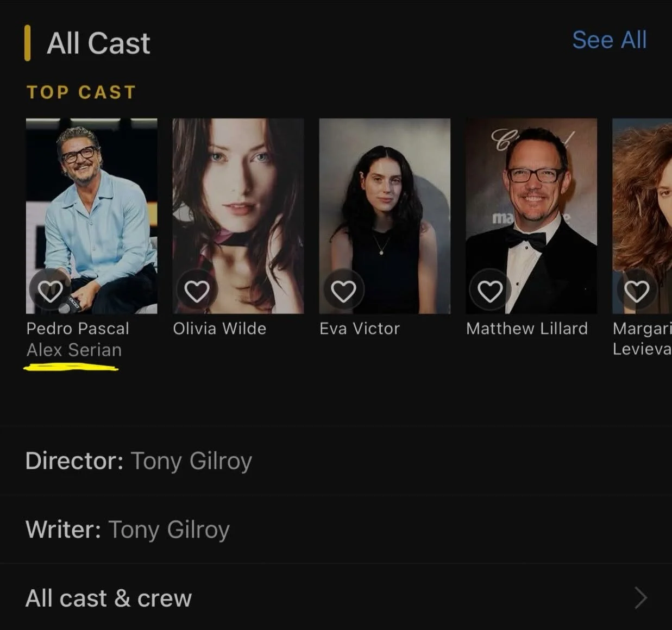Open Matthew Lillard's photo card
Screen dimensions: 672x630
[531, 216]
